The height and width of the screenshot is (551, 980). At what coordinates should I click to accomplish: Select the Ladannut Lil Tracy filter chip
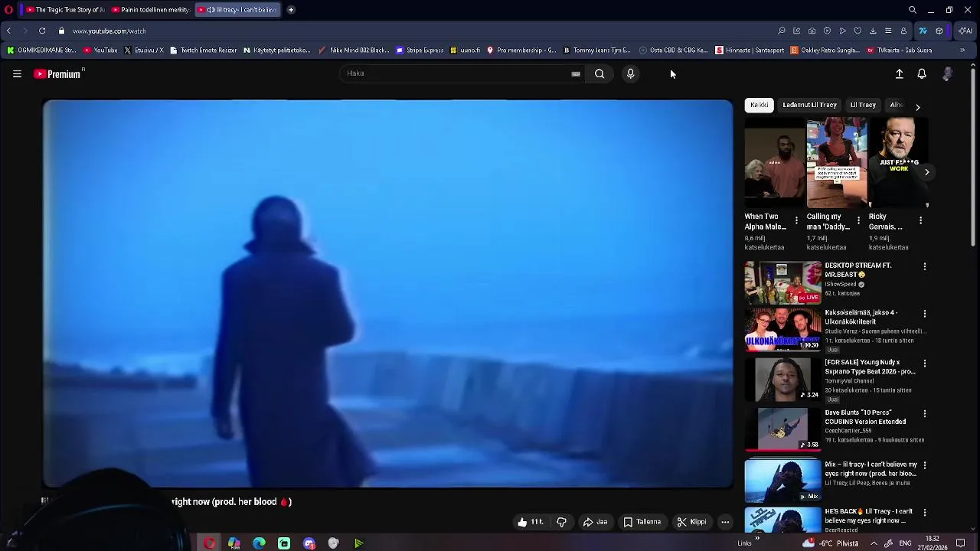(809, 105)
